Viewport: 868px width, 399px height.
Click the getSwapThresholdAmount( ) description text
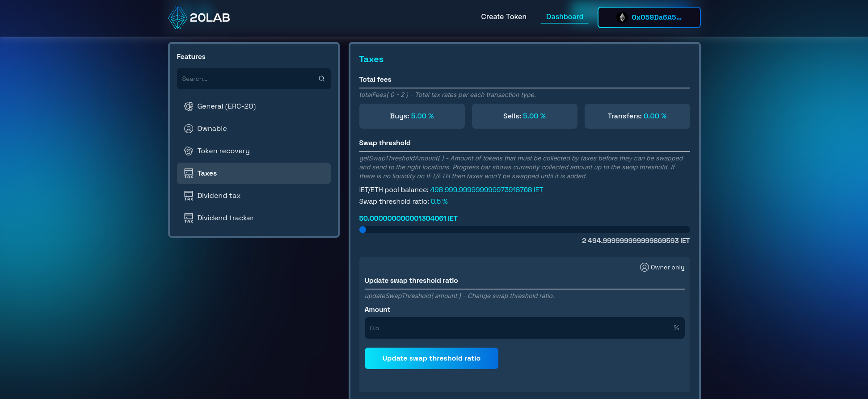click(x=521, y=167)
